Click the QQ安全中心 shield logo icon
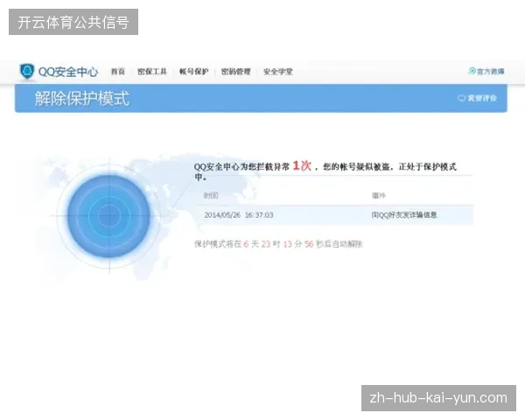This screenshot has width=525, height=420. [27, 72]
